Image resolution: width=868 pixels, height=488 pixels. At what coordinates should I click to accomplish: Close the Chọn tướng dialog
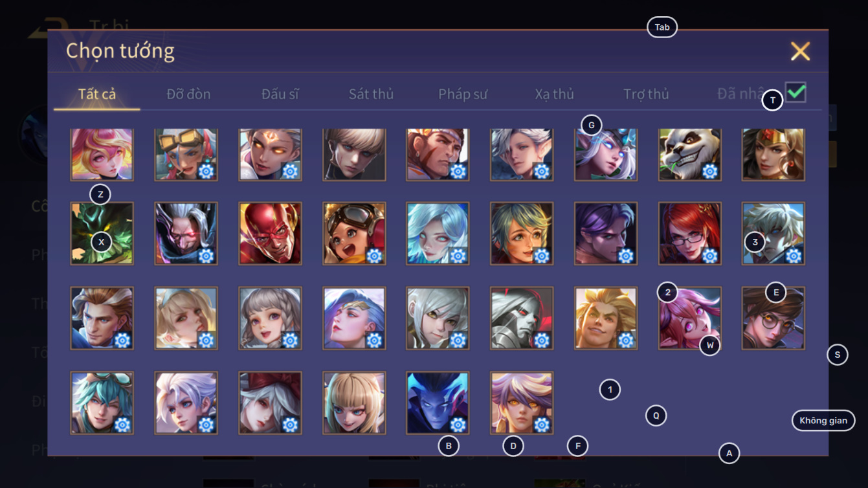click(x=801, y=51)
